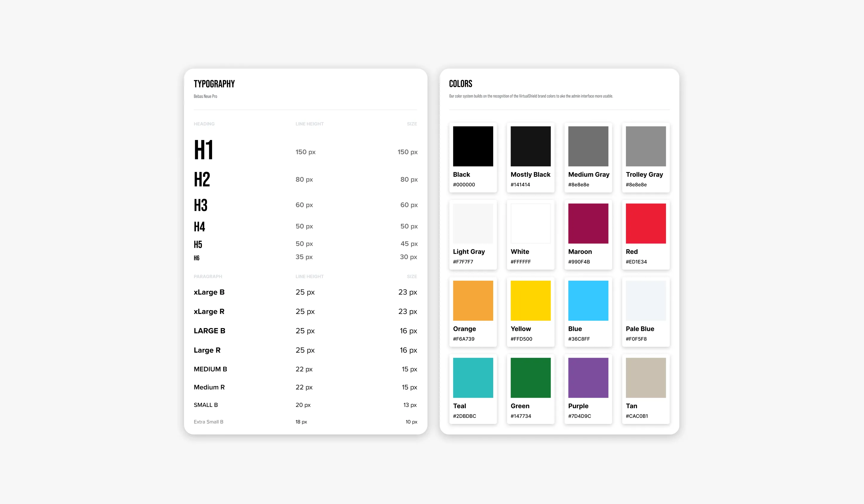
Task: Select the #147734 hex value
Action: (520, 416)
